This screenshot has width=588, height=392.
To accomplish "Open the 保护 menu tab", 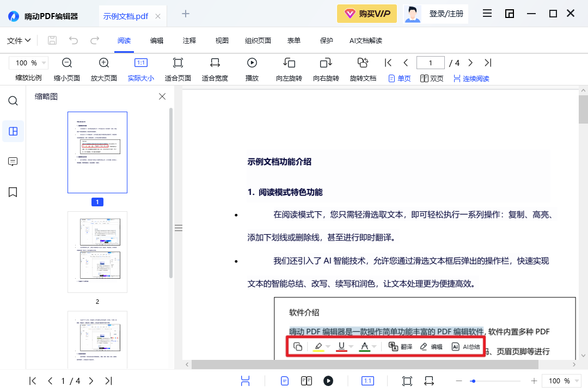I will point(326,40).
